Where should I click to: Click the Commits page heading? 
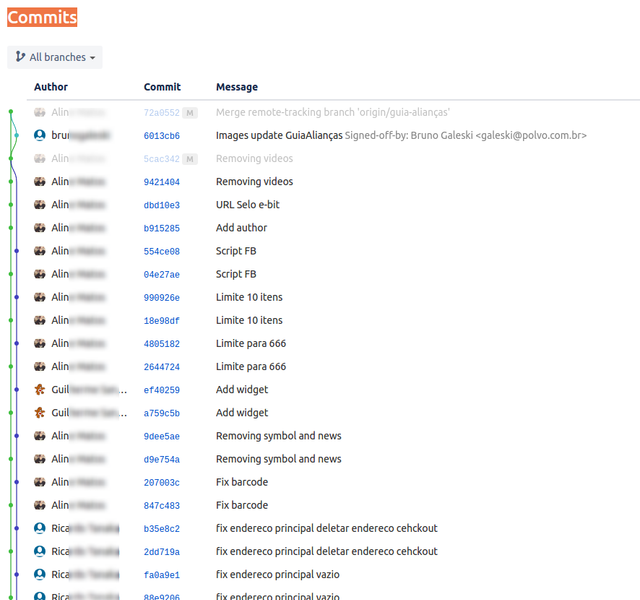pyautogui.click(x=42, y=17)
